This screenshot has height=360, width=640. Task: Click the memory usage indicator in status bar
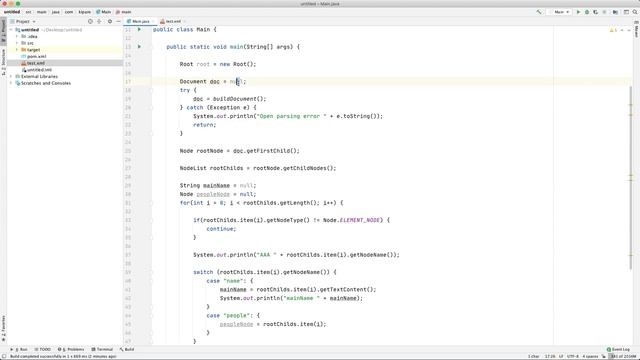(623, 356)
